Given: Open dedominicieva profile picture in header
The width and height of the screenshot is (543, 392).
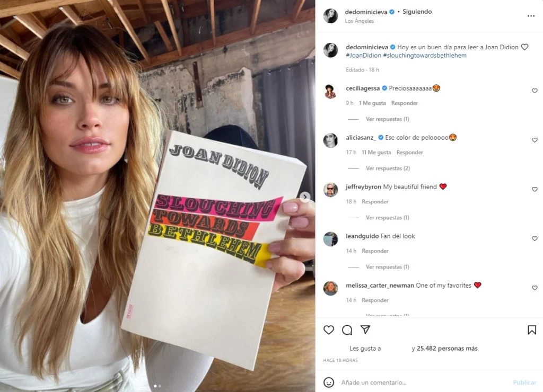Looking at the screenshot, I should [x=331, y=16].
